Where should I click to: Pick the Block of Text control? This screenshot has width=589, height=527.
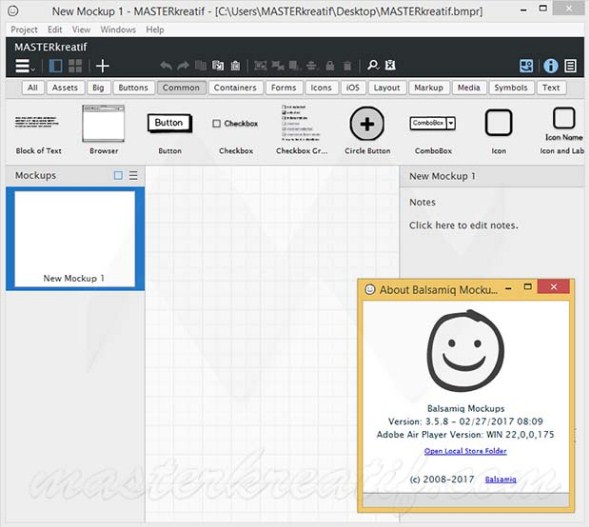coord(38,130)
